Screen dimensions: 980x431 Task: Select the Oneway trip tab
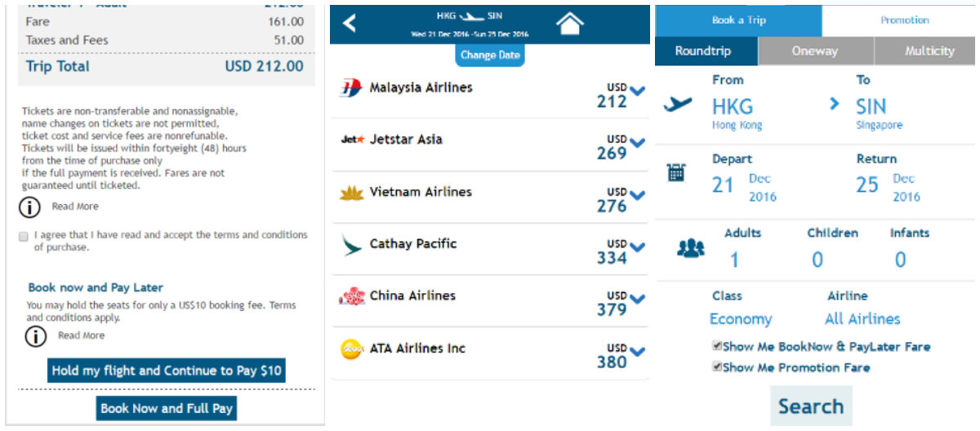(815, 51)
